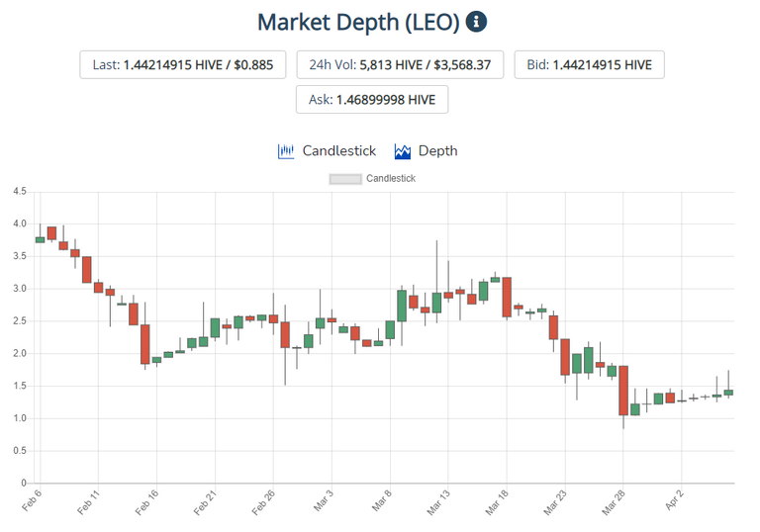The width and height of the screenshot is (760, 532).
Task: Click the info icon beside Market Depth (LEO)
Action: [x=476, y=22]
